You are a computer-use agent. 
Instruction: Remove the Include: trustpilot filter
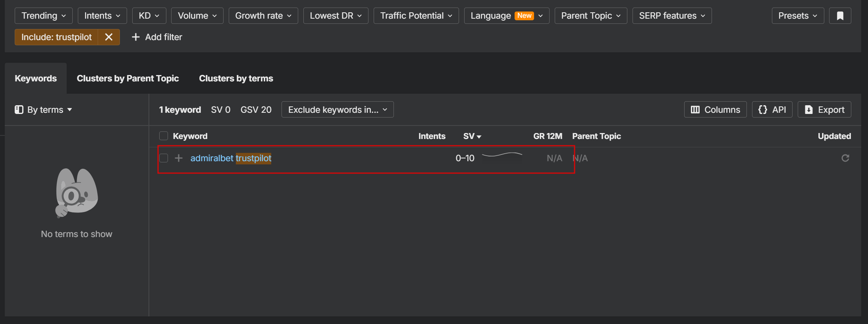coord(109,37)
